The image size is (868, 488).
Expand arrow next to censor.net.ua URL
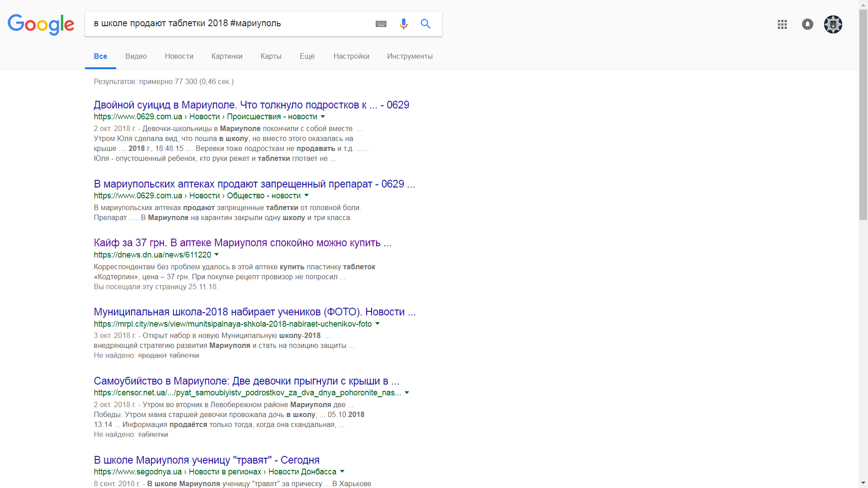point(407,393)
